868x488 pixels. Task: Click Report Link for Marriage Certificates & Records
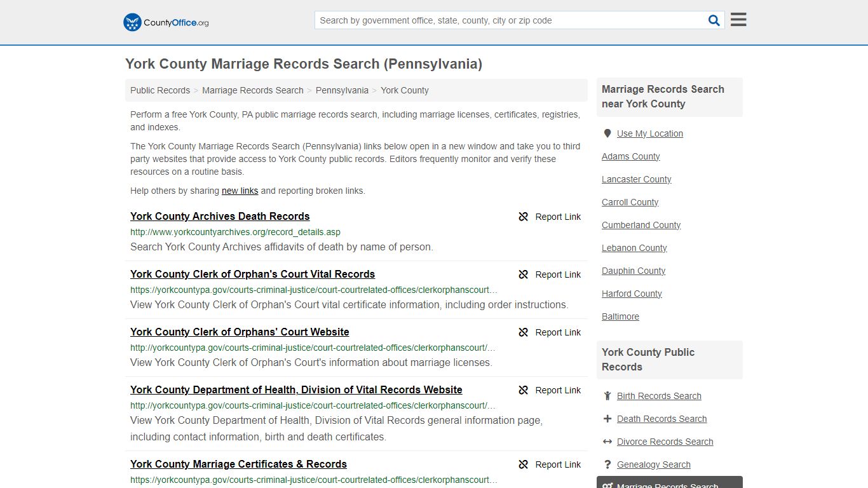pos(558,464)
